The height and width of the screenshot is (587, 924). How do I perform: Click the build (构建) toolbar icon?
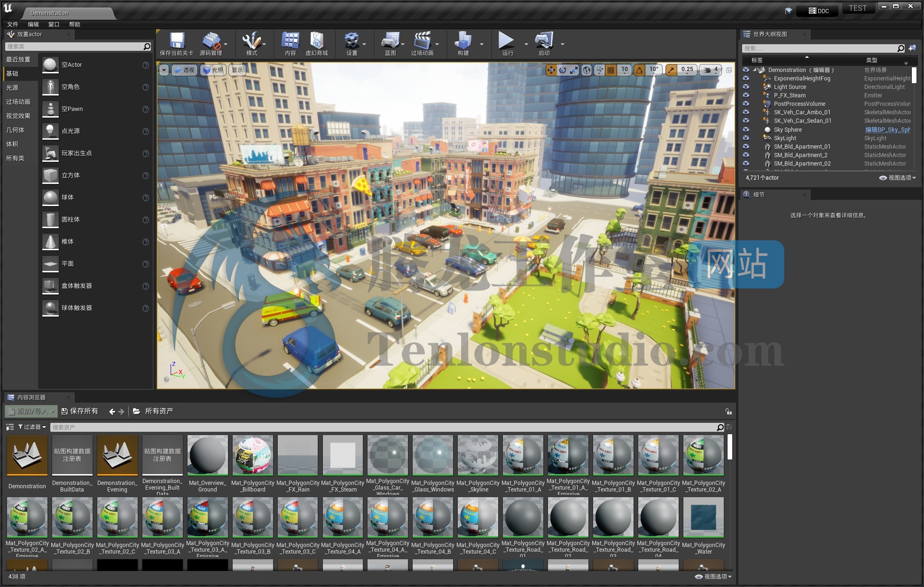tap(463, 41)
